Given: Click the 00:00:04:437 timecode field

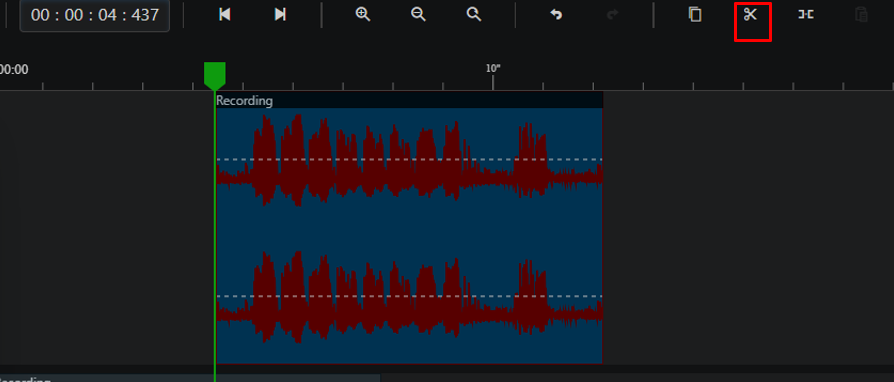Looking at the screenshot, I should (95, 15).
